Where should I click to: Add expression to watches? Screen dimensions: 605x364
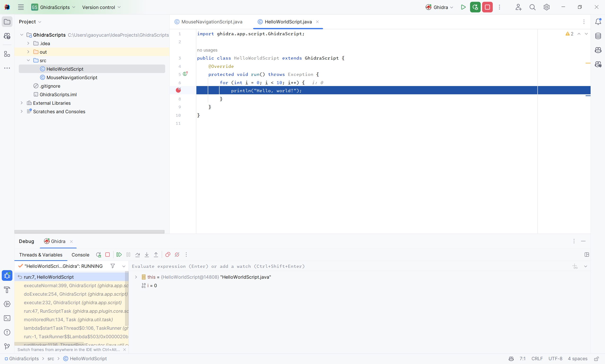575,266
